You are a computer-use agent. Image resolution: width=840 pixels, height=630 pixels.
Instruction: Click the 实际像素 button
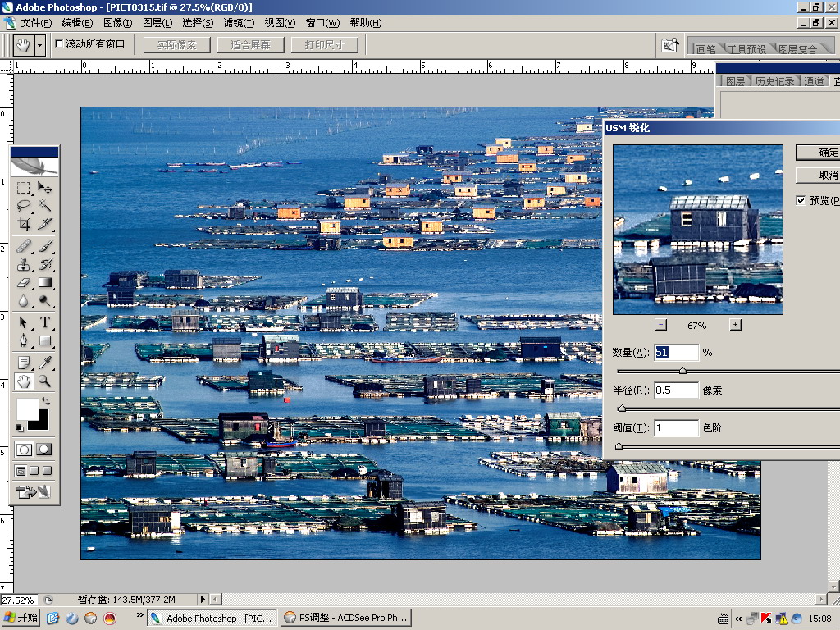pos(177,45)
